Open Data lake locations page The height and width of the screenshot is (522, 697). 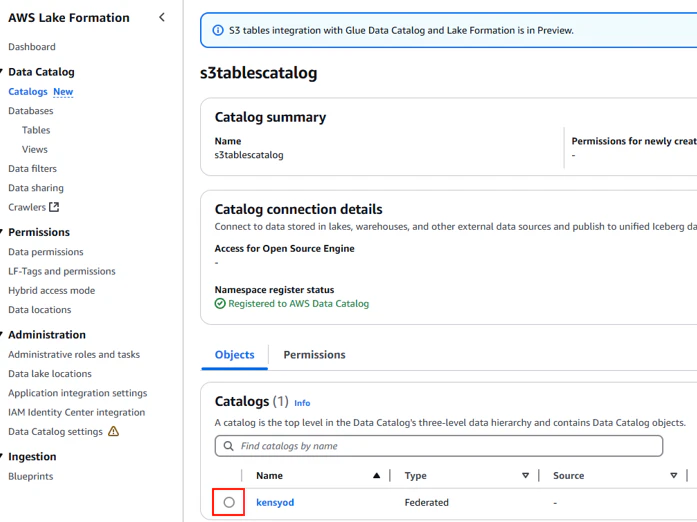pyautogui.click(x=50, y=373)
